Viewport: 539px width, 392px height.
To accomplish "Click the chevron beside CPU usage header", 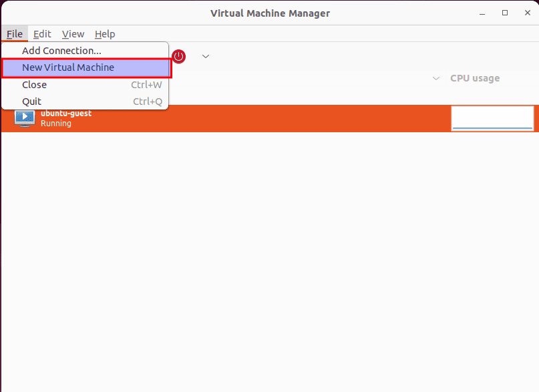I will tap(436, 78).
